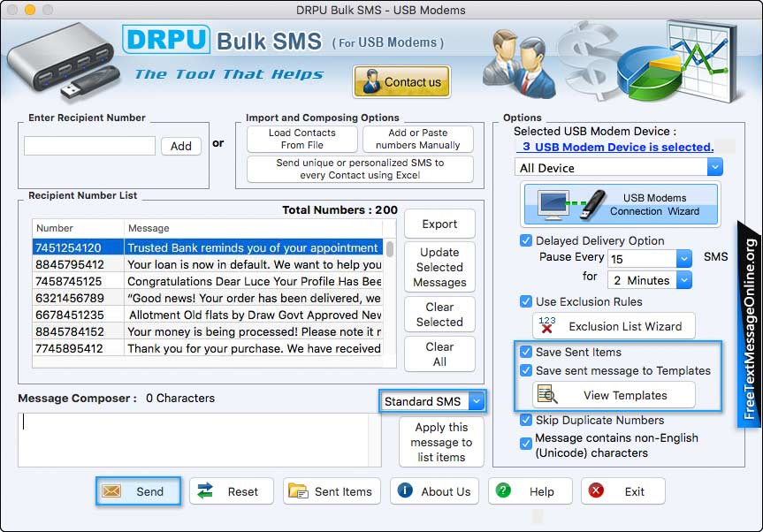
Task: Uncheck Save Sent Items
Action: 525,352
